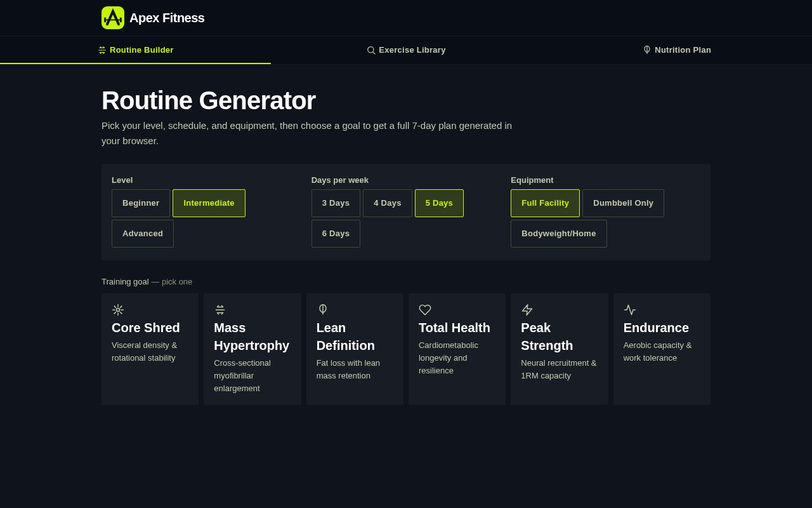
Task: Set level to Advanced
Action: click(x=143, y=234)
